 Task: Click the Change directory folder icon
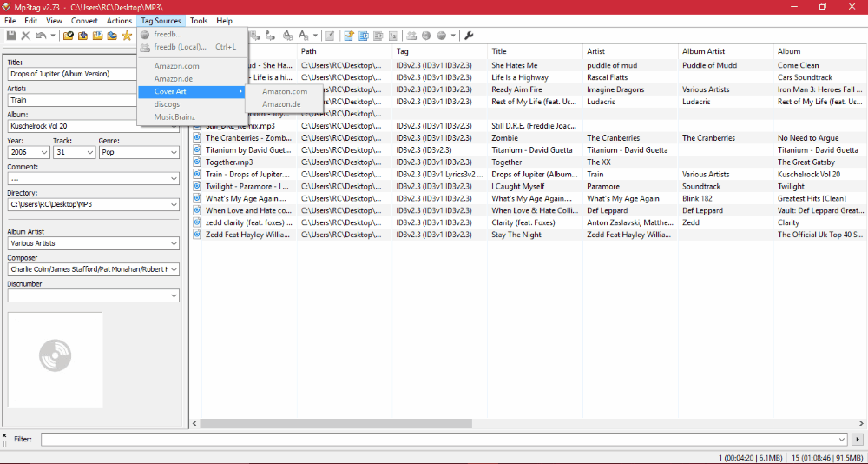69,36
